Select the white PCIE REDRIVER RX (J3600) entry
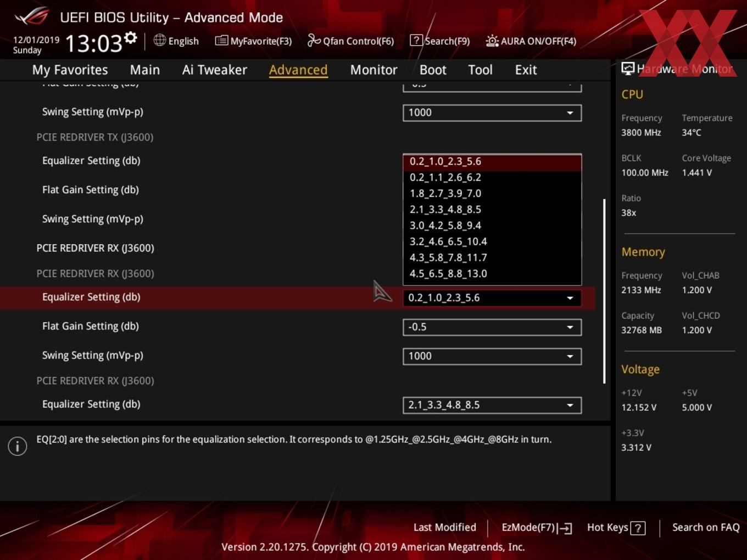This screenshot has height=560, width=747. (95, 248)
